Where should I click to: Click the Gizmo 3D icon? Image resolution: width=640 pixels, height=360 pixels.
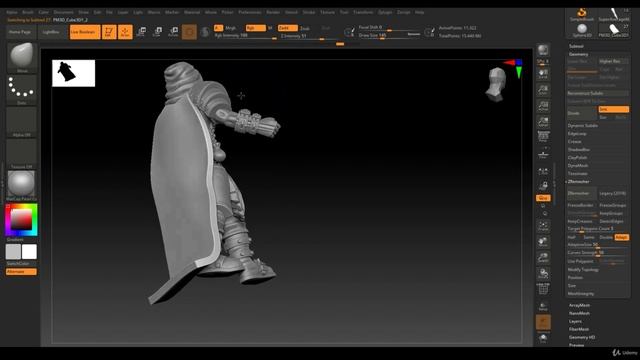pos(189,32)
